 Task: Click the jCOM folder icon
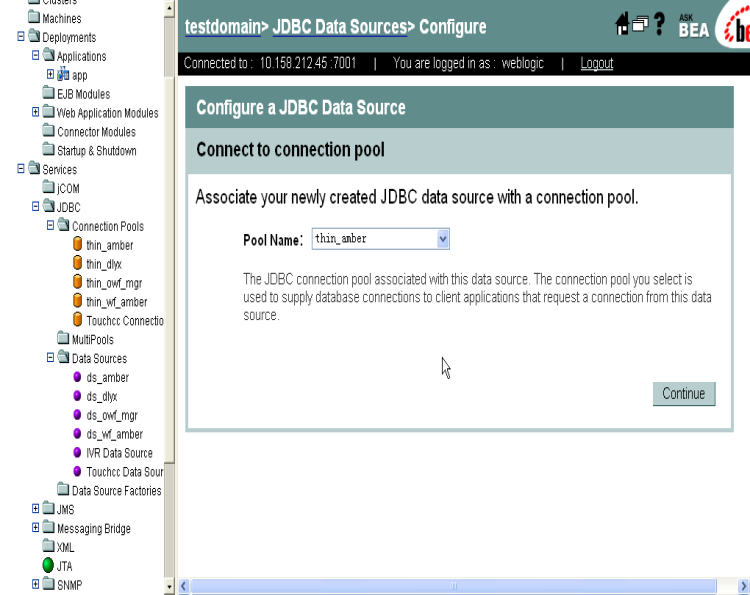pos(48,186)
